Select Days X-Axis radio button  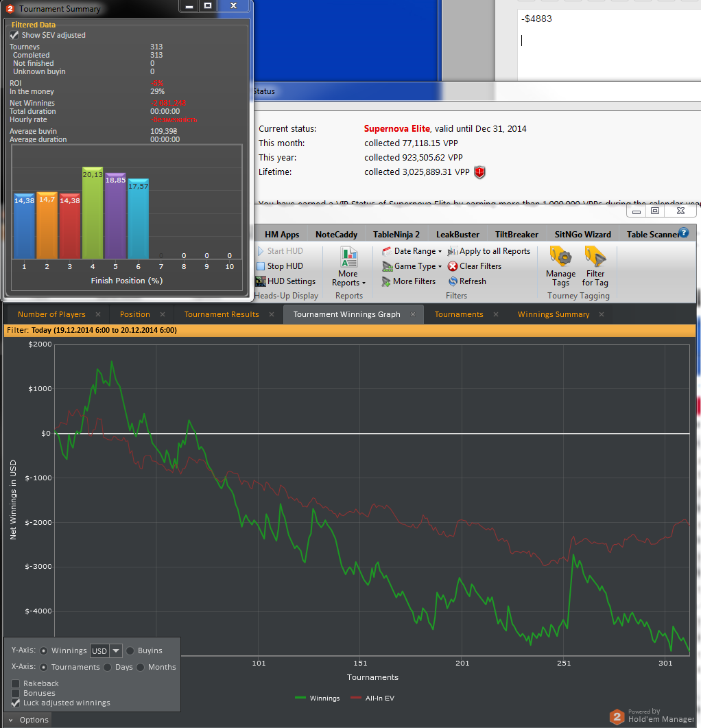[108, 667]
